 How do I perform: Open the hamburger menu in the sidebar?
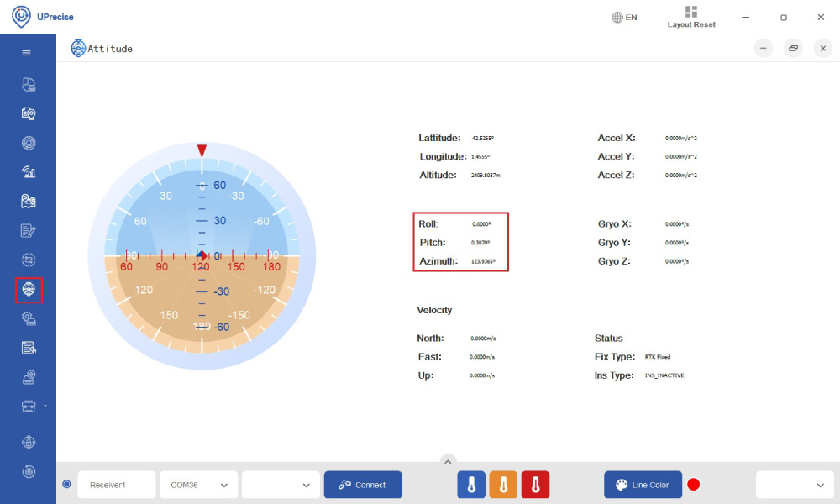click(x=27, y=53)
